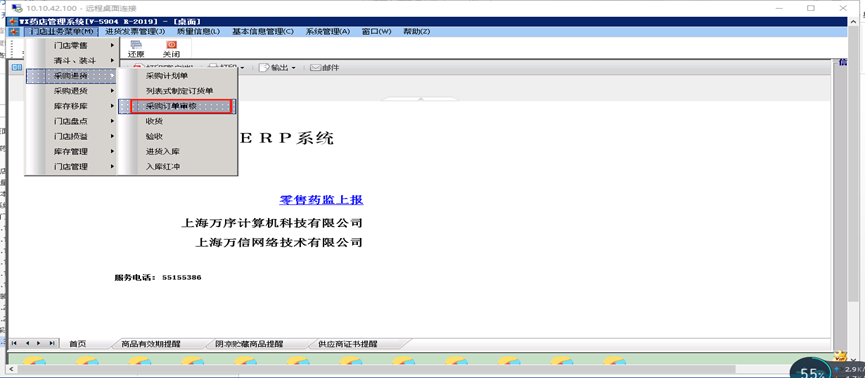Image resolution: width=865 pixels, height=378 pixels.
Task: Jump to first sheet tab arrow
Action: point(14,343)
